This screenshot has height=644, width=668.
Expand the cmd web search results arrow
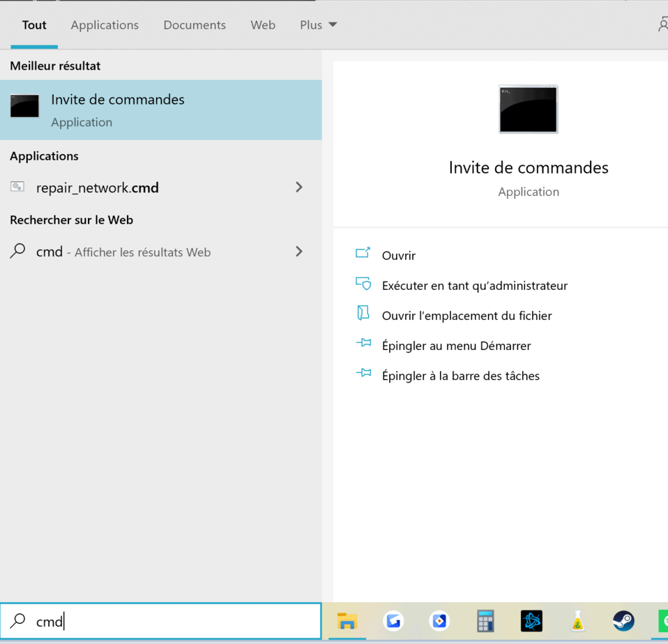tap(299, 252)
